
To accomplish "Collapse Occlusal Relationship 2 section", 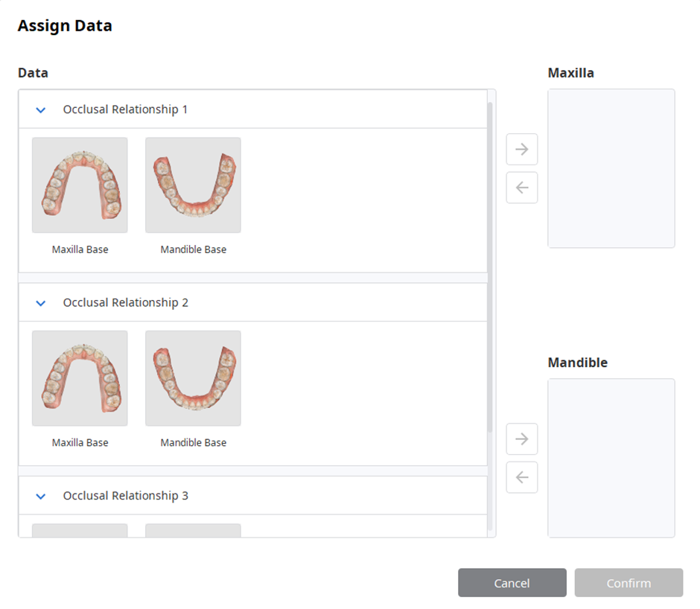I will pos(41,303).
